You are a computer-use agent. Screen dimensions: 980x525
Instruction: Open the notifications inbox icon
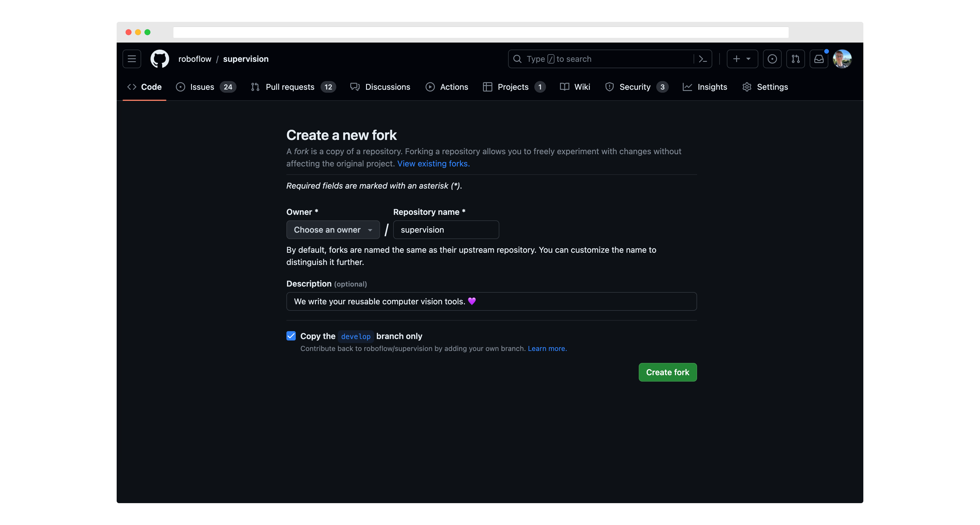(x=819, y=59)
